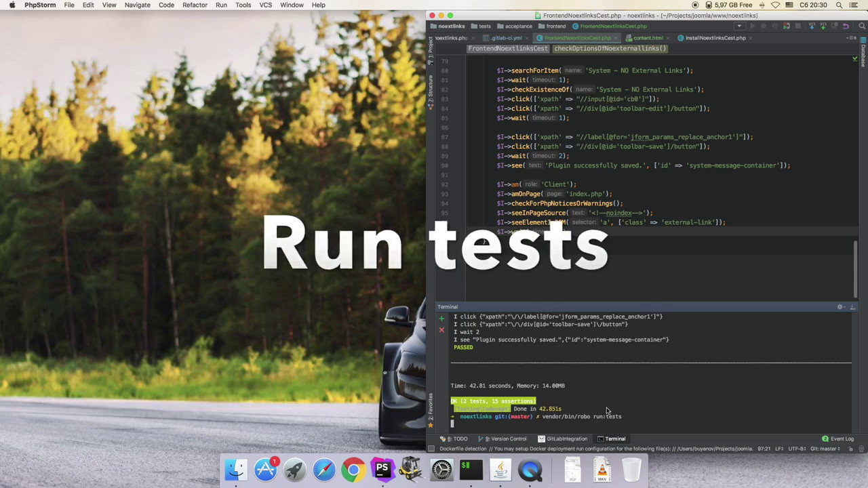
Task: Open PhpStorm from the Dock
Action: [x=382, y=469]
